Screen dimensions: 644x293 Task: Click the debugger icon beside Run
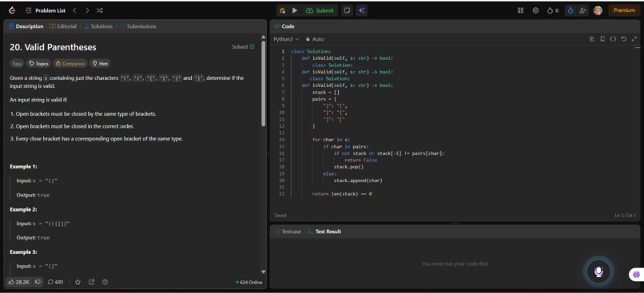(x=283, y=10)
